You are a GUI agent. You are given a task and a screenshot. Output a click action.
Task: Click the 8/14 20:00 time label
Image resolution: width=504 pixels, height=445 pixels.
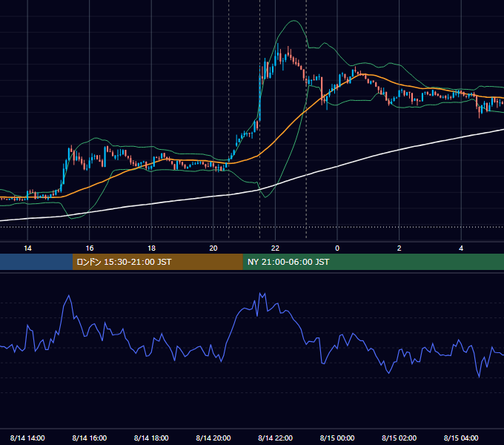tap(213, 438)
